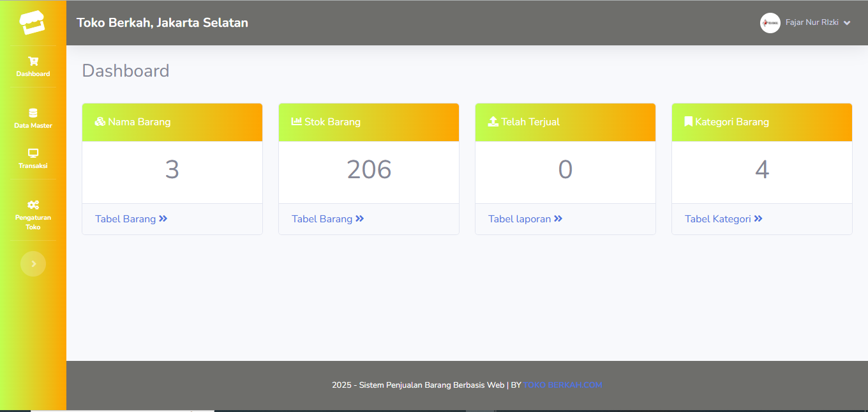Click the Dashboard shopping cart icon
This screenshot has width=868, height=412.
pos(33,61)
